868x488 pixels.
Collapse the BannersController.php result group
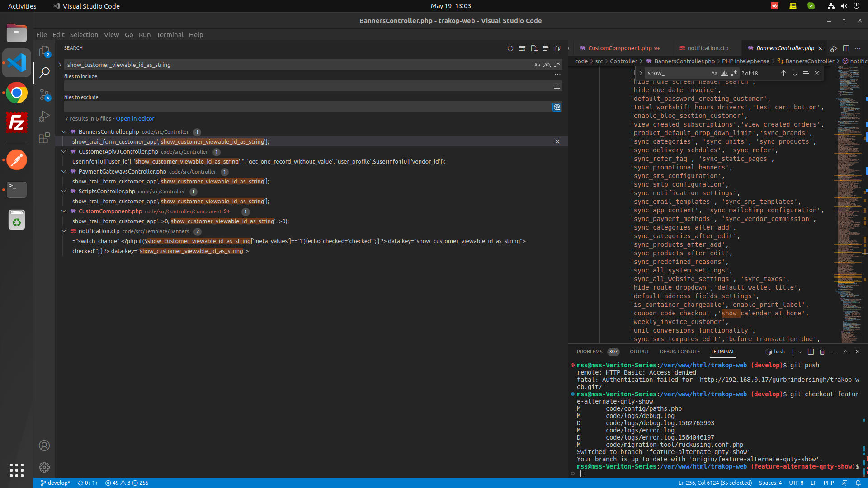(x=64, y=132)
